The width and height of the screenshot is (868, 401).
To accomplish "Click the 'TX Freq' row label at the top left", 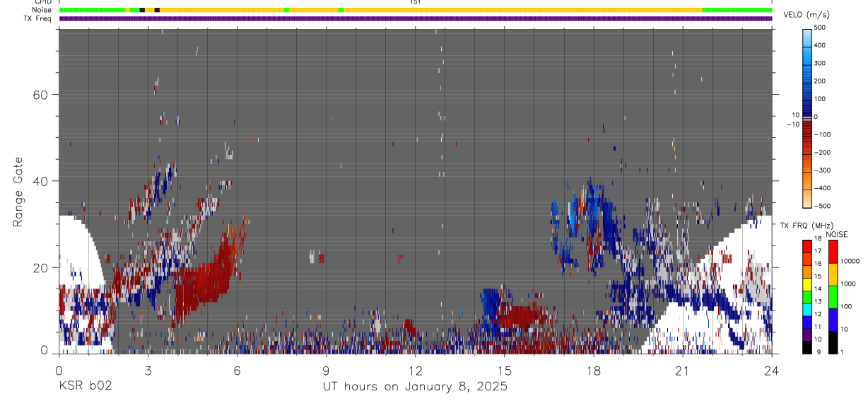I will (x=38, y=18).
